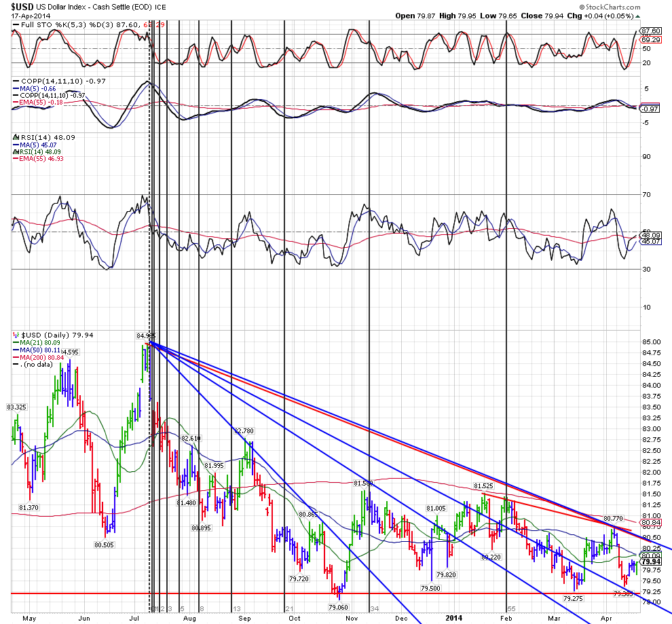Click the 84.985 peak price annotation
The height and width of the screenshot is (624, 672).
pos(145,335)
